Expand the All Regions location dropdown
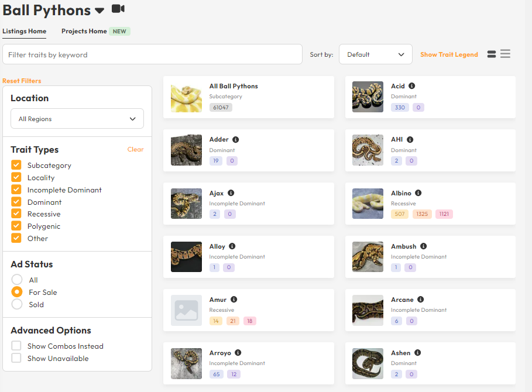 [x=77, y=119]
